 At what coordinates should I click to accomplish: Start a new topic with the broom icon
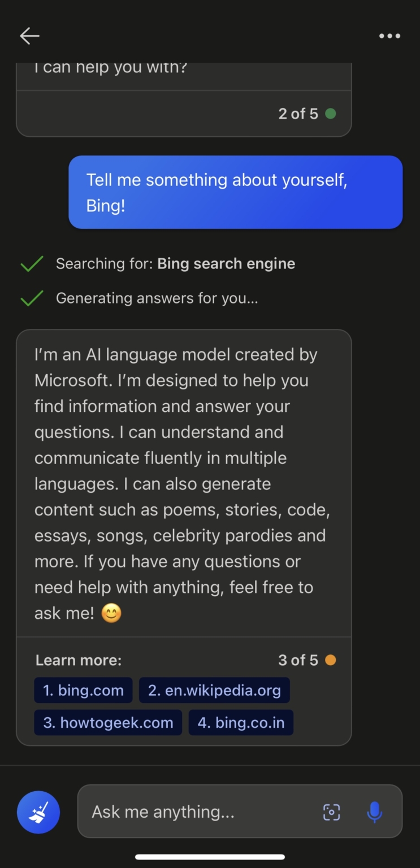(38, 811)
